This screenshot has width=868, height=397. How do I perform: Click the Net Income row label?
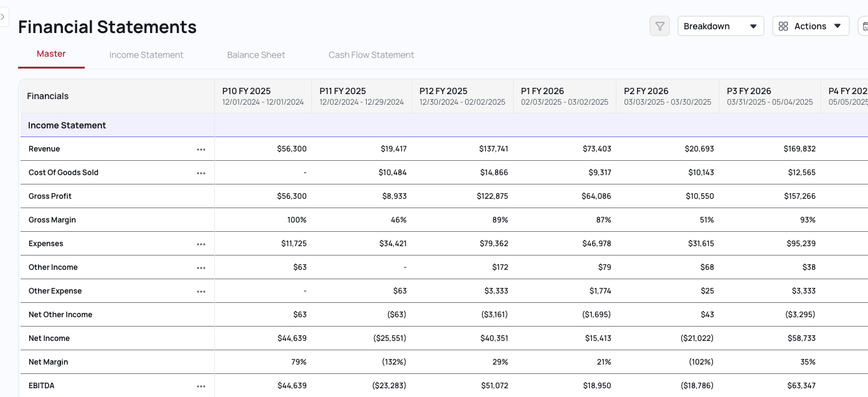49,338
